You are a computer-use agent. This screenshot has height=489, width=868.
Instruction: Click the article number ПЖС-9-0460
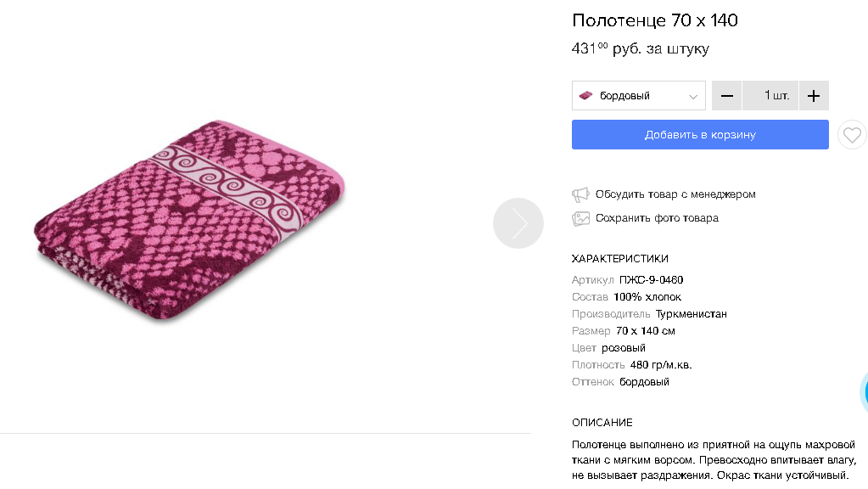tap(651, 280)
